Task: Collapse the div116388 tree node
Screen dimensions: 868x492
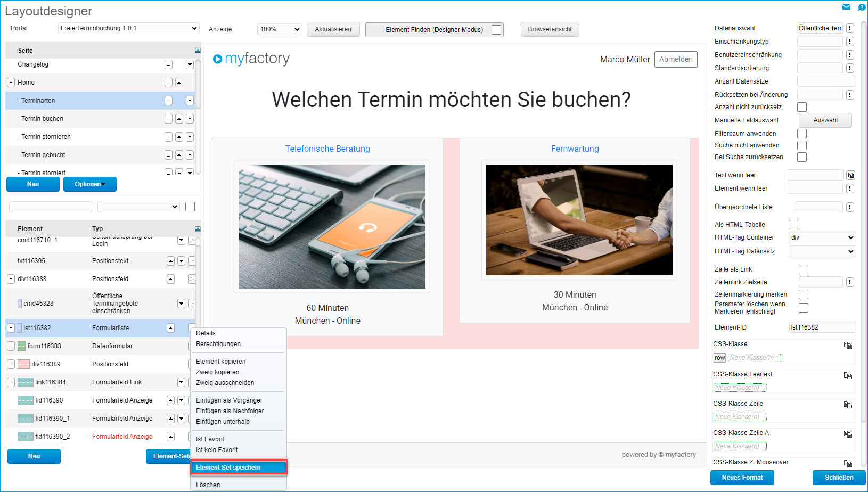Action: point(11,279)
